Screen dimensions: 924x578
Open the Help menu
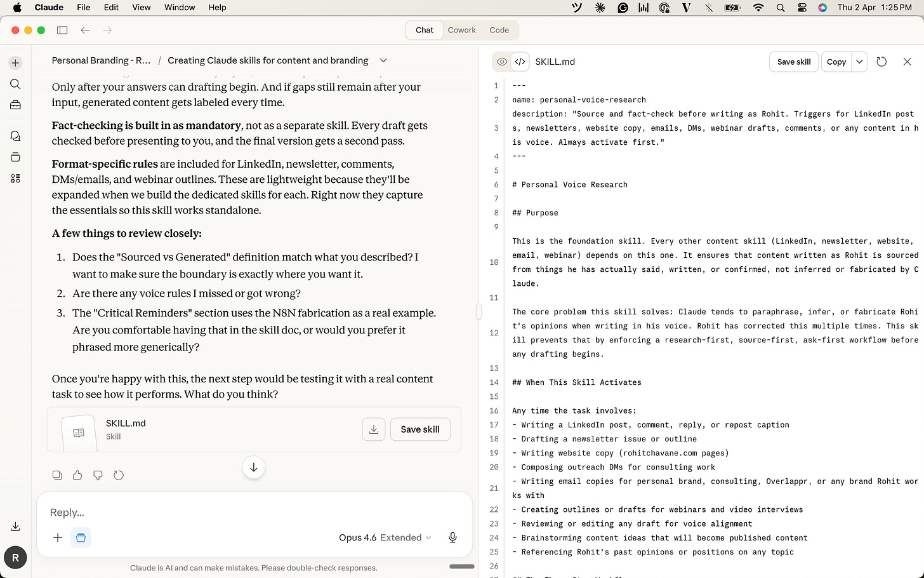[217, 8]
